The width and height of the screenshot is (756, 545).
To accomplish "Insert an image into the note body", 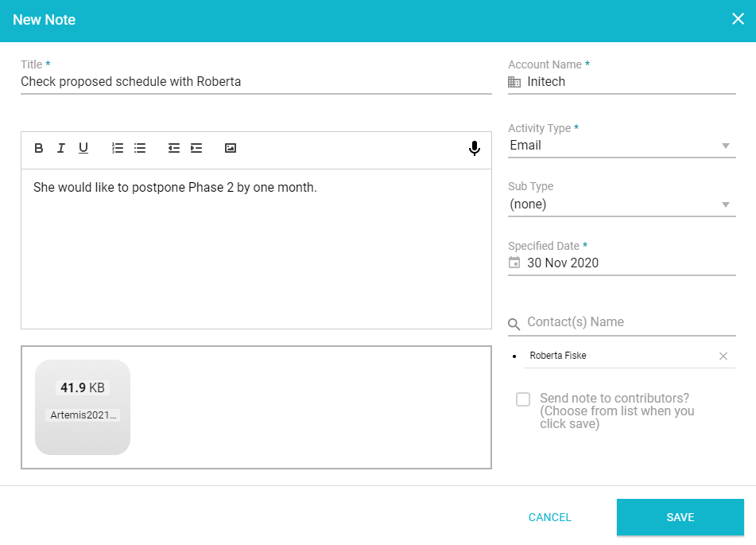I will tap(230, 148).
